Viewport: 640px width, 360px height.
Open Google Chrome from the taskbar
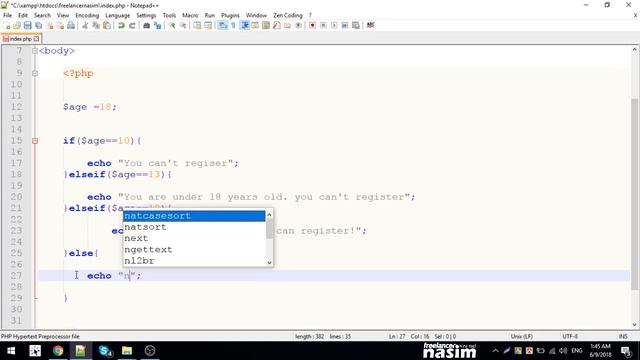(x=58, y=351)
